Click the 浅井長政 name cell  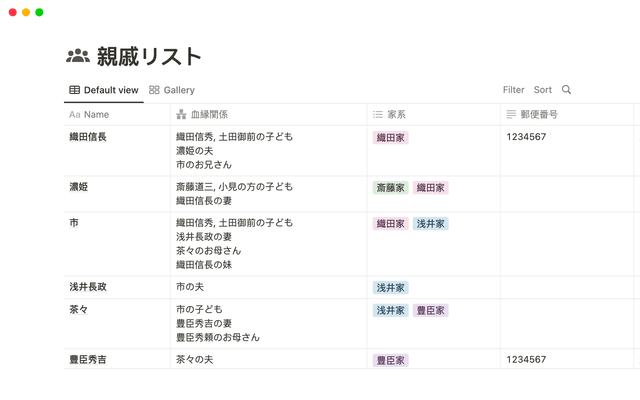(88, 287)
